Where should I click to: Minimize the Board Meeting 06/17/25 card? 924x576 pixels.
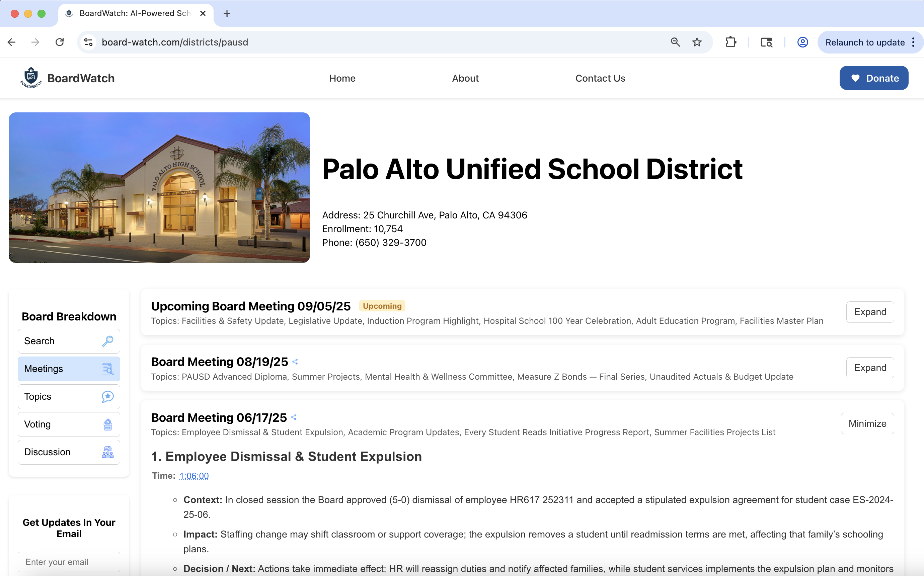pyautogui.click(x=867, y=423)
